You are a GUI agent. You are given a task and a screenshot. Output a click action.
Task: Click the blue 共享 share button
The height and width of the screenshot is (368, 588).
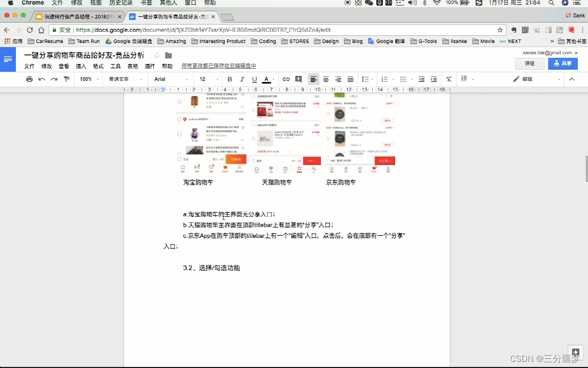tap(562, 64)
